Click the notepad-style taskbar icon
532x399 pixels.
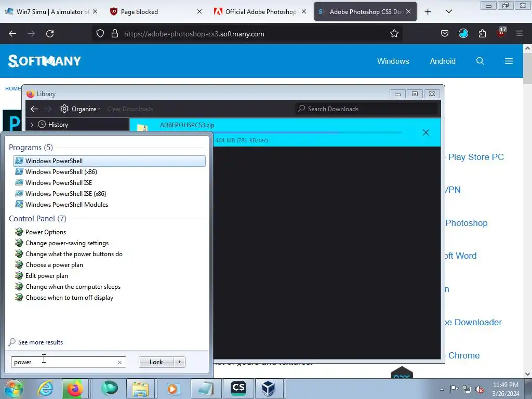[206, 389]
